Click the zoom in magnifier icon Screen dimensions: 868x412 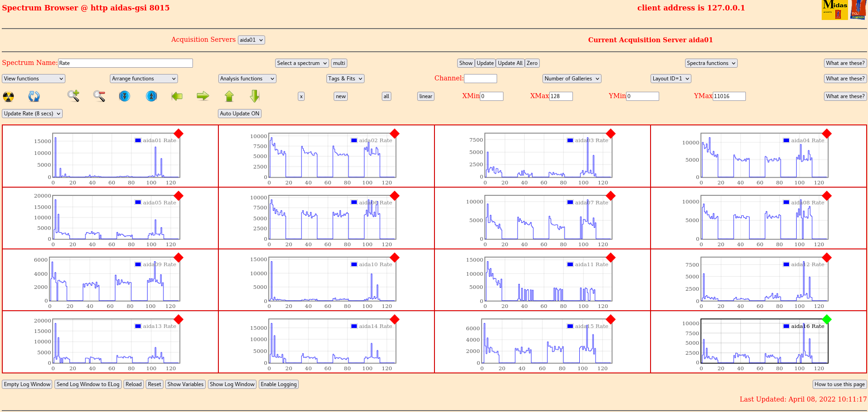pyautogui.click(x=73, y=96)
